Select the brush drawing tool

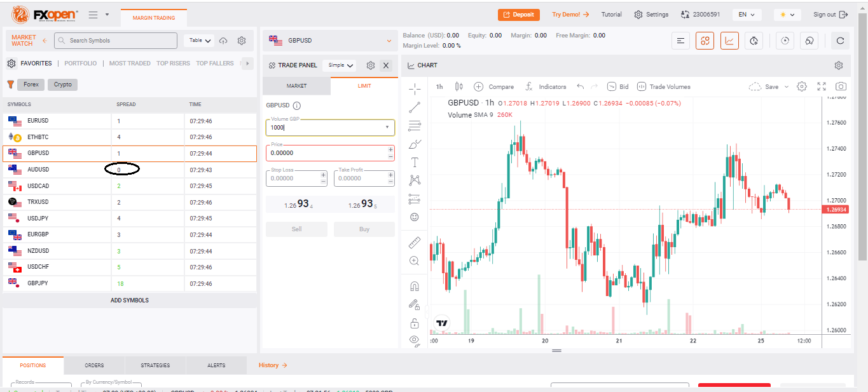[415, 144]
